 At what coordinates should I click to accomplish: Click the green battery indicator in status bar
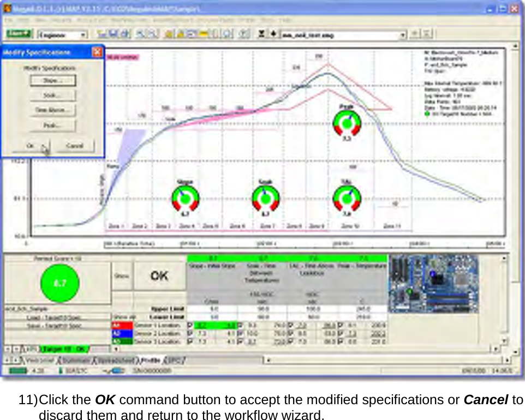[x=18, y=370]
